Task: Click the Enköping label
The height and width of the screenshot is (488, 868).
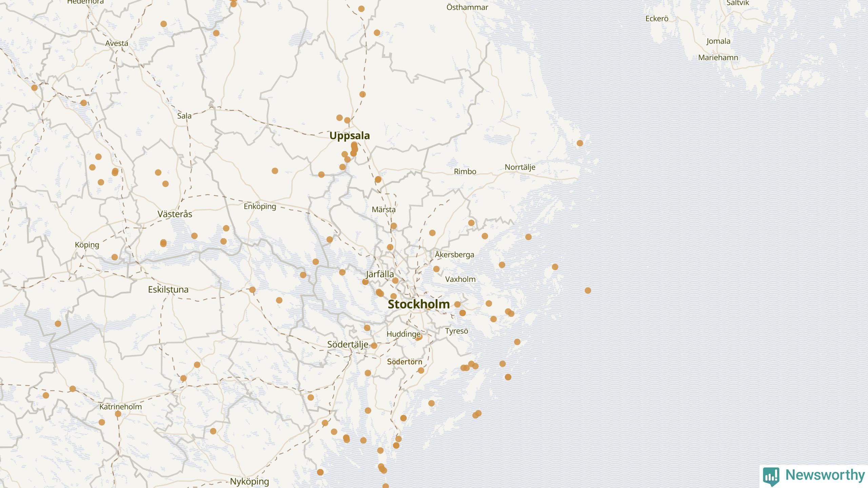Action: [260, 206]
